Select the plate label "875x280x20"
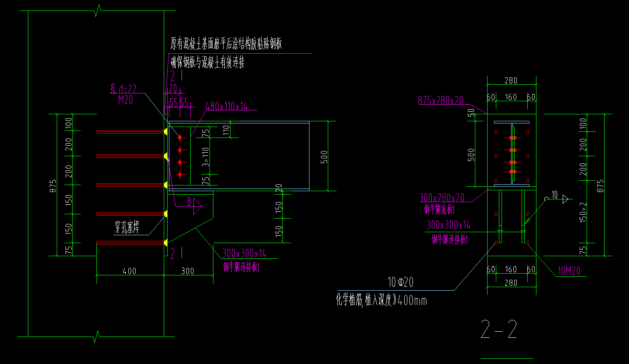Screen dimensions: 629x364 tap(441, 100)
